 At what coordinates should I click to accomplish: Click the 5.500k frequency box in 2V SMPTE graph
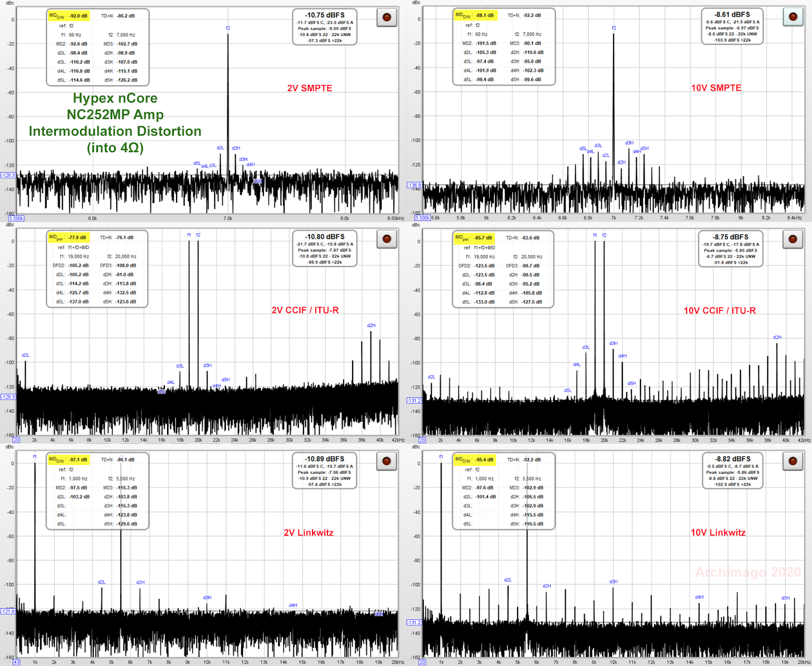click(16, 219)
